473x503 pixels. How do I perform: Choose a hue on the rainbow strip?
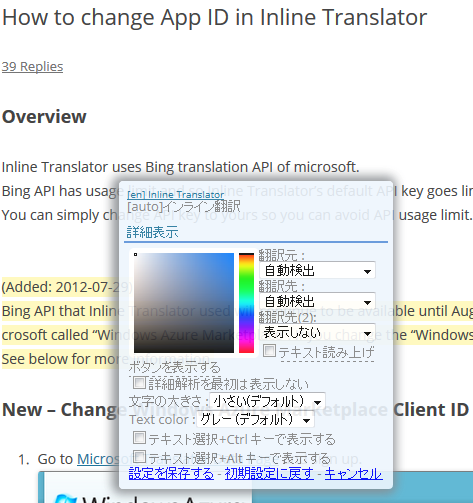(246, 303)
